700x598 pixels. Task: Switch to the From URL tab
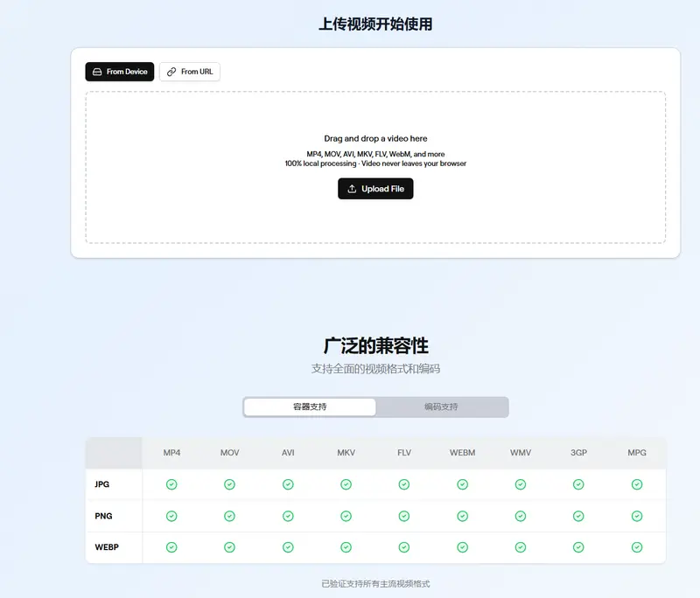pyautogui.click(x=190, y=72)
